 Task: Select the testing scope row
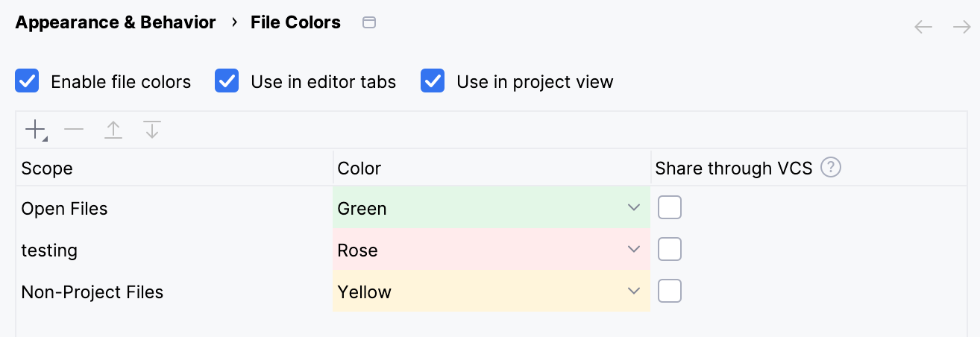click(x=49, y=251)
